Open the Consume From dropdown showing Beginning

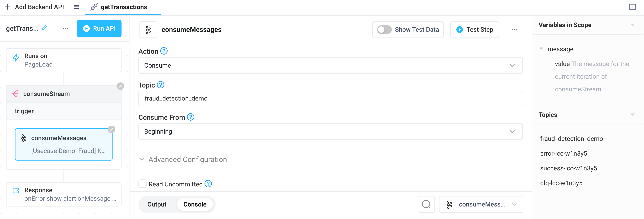click(330, 131)
